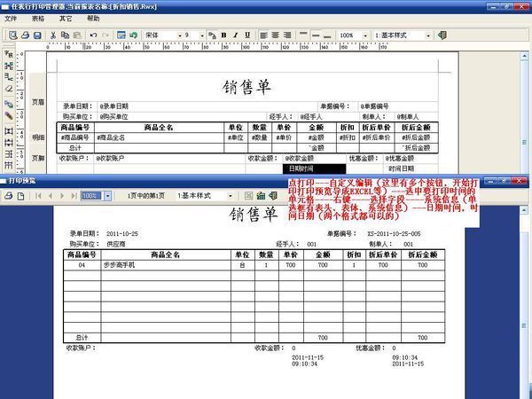Click the ninth icon in side toolbar
The image size is (532, 399).
[9, 154]
